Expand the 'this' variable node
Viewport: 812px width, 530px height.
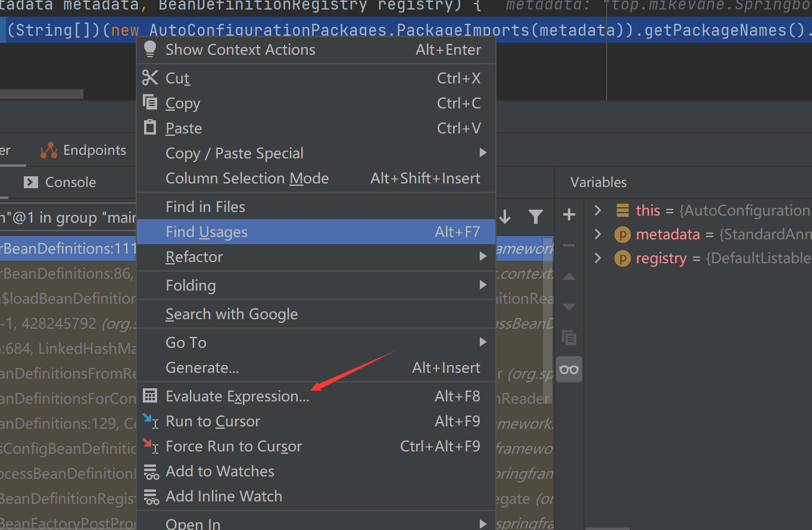[x=598, y=210]
